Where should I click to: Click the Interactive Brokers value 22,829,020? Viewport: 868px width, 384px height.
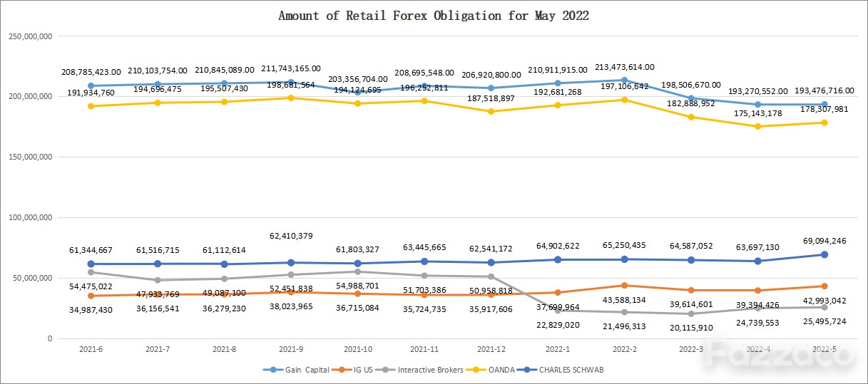point(558,325)
